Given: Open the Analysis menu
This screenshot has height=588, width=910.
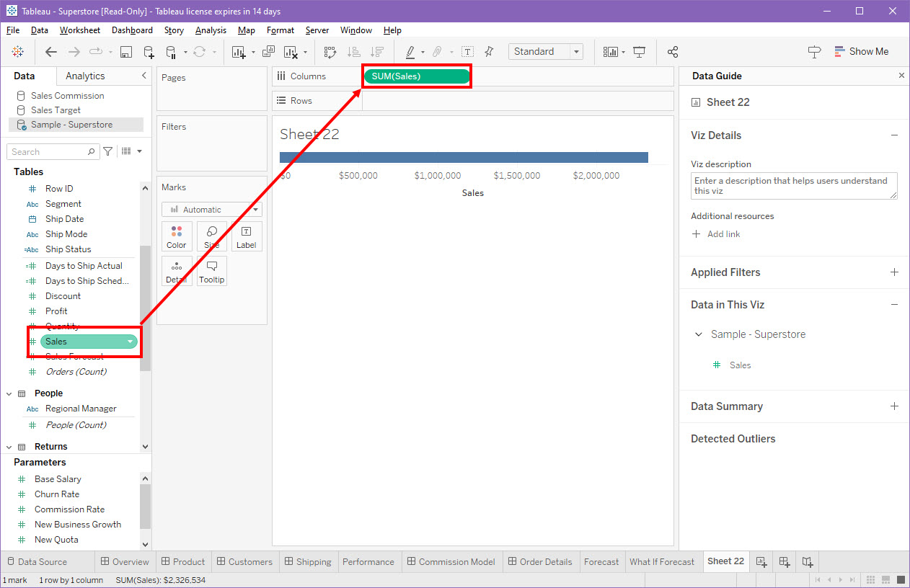Looking at the screenshot, I should pos(211,30).
